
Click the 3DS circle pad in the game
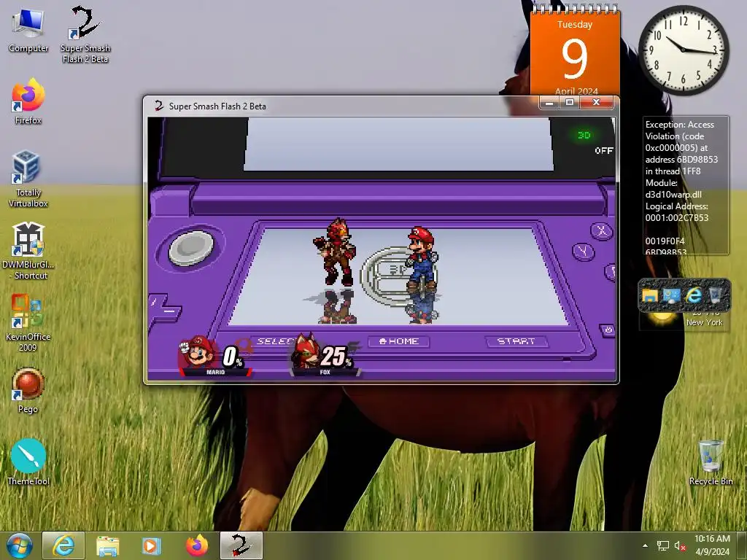coord(192,247)
